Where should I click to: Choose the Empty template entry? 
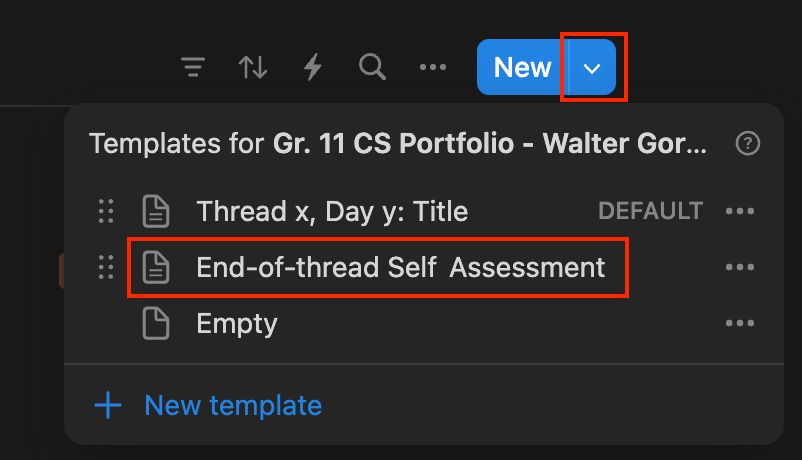237,324
